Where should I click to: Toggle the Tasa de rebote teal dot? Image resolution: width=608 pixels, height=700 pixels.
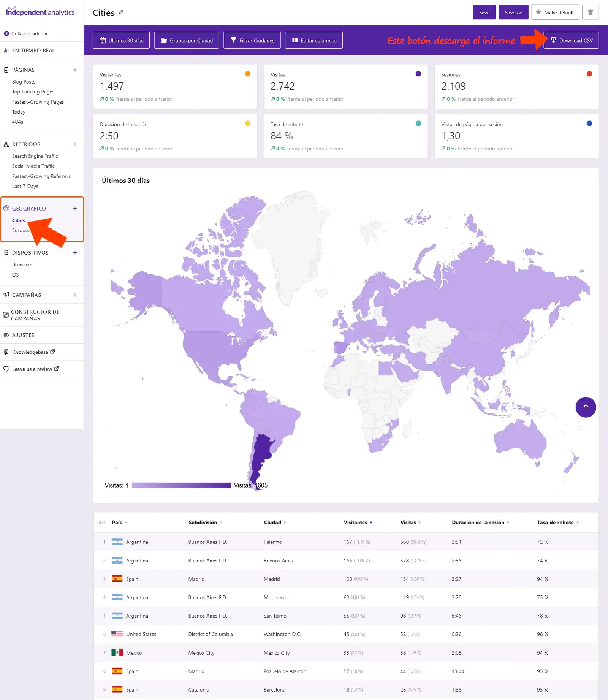point(418,124)
